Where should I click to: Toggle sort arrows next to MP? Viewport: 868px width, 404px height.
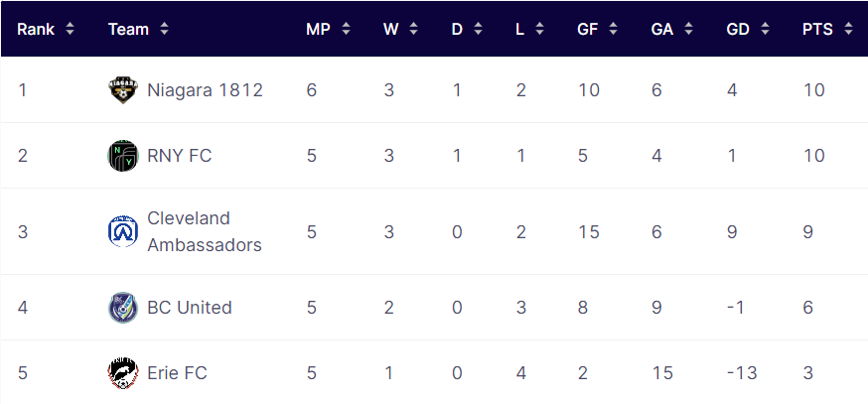pos(346,29)
